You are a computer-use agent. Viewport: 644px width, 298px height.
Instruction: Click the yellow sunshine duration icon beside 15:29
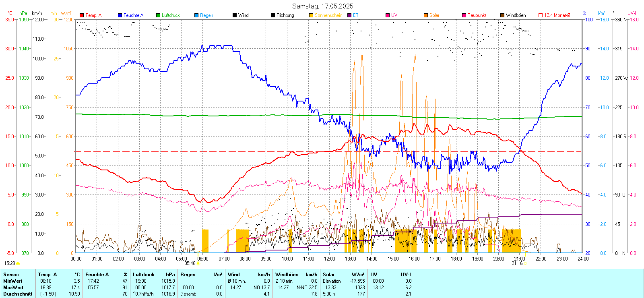point(18,263)
